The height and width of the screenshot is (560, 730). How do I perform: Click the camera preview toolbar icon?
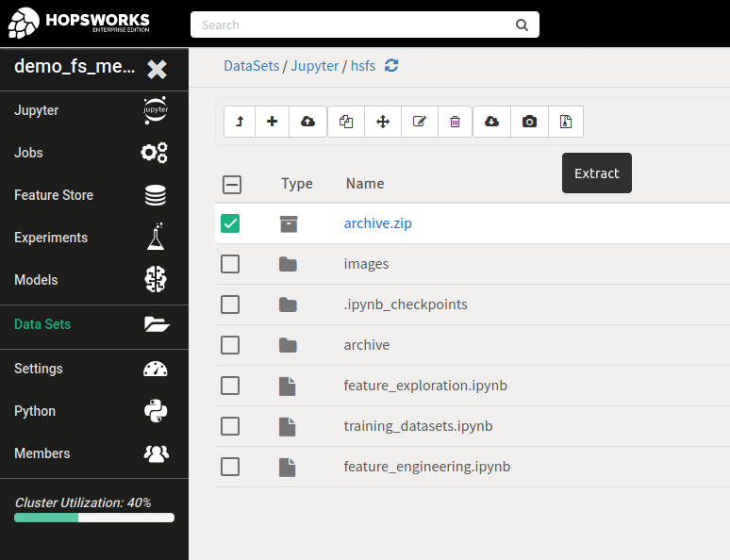pos(529,122)
